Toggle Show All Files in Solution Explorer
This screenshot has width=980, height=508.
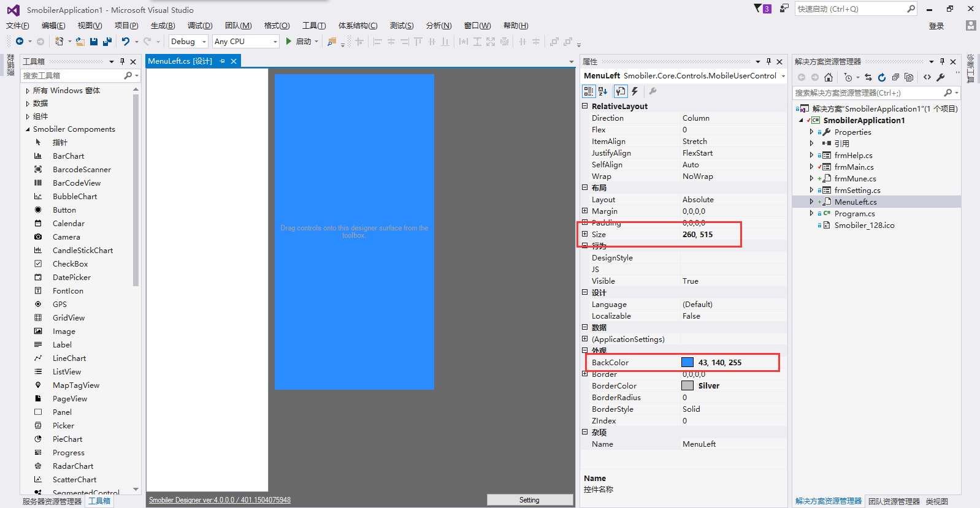[x=909, y=77]
